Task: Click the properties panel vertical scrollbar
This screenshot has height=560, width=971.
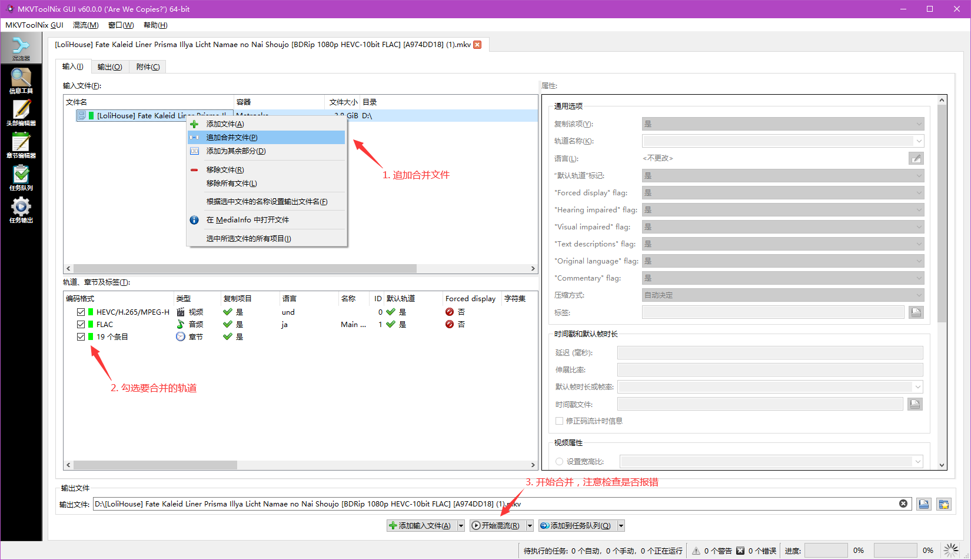Action: 942,235
